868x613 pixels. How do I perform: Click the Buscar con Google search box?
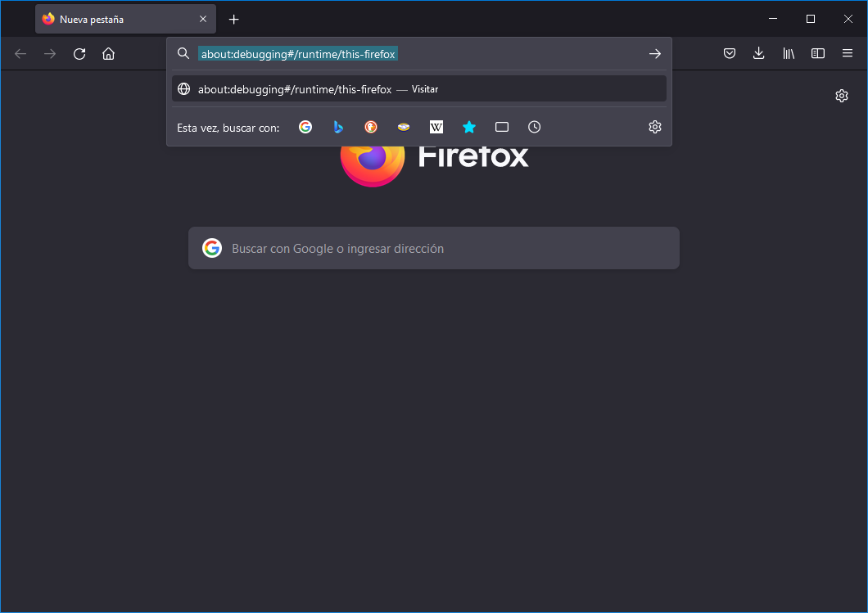click(434, 249)
